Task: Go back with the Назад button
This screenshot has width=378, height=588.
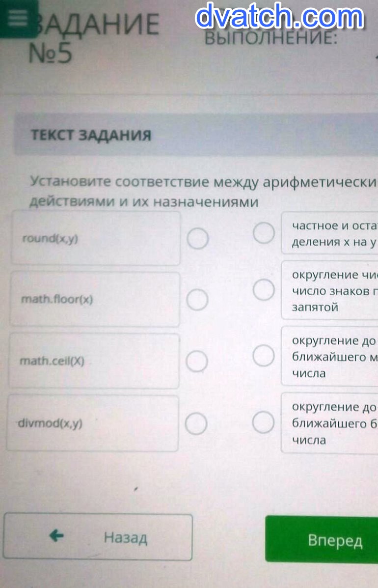Action: (x=98, y=537)
